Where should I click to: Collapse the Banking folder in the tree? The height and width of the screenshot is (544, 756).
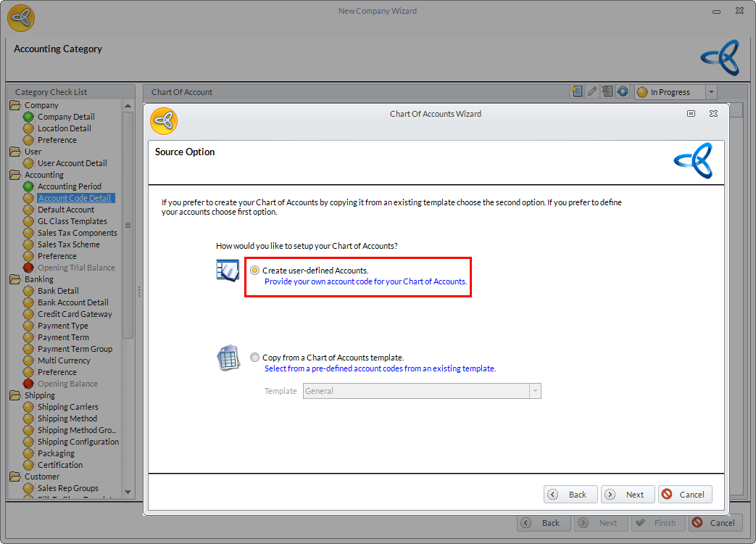tap(15, 279)
